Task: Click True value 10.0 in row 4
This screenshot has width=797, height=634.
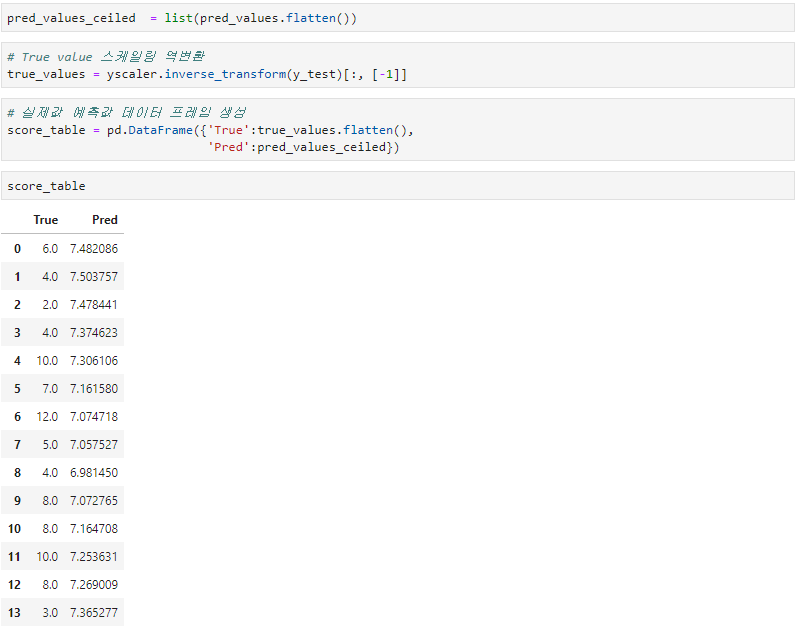Action: coord(47,360)
